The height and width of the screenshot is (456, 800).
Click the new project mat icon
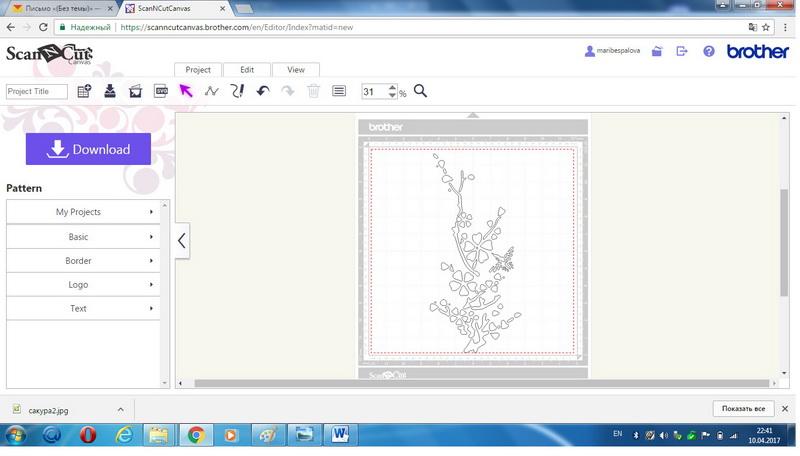[x=84, y=91]
